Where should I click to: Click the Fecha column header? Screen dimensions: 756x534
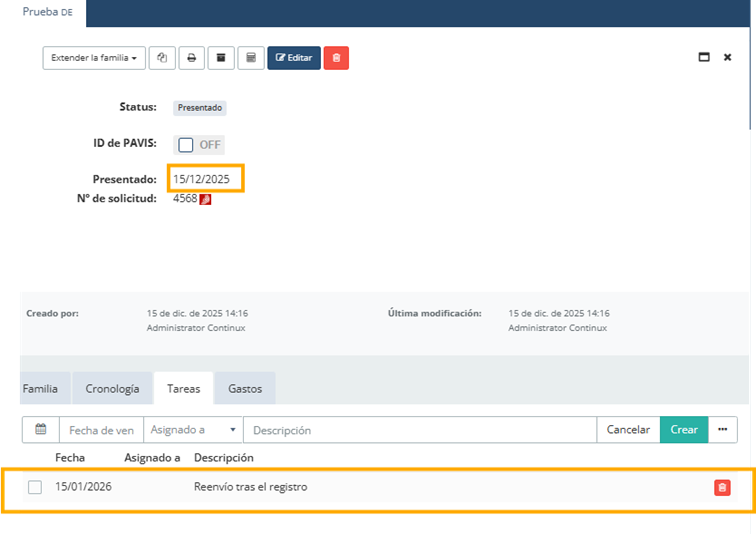[70, 458]
